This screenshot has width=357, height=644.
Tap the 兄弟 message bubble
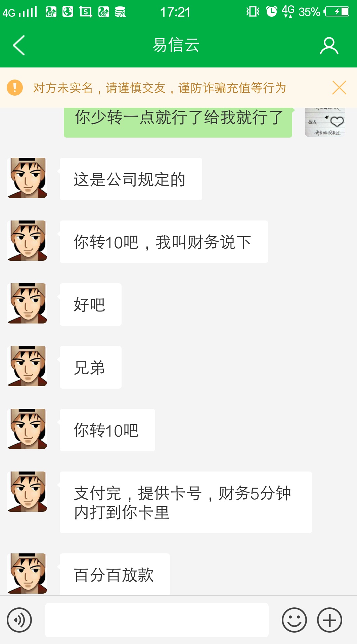point(91,367)
